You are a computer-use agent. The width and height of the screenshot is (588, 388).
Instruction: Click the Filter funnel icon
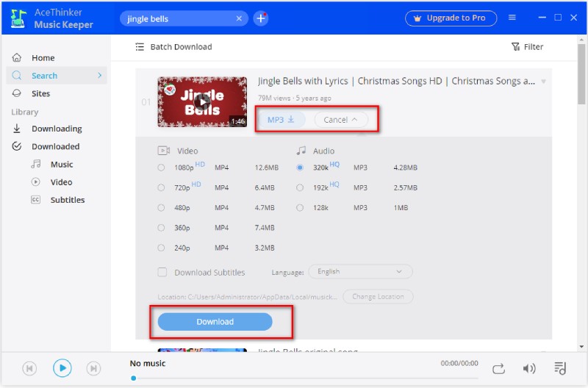point(516,46)
